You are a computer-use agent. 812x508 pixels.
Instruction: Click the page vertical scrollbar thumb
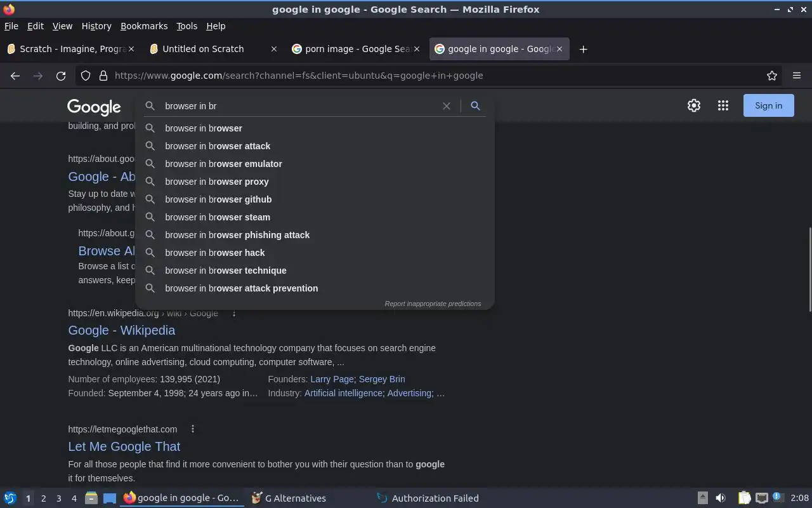[x=809, y=269]
